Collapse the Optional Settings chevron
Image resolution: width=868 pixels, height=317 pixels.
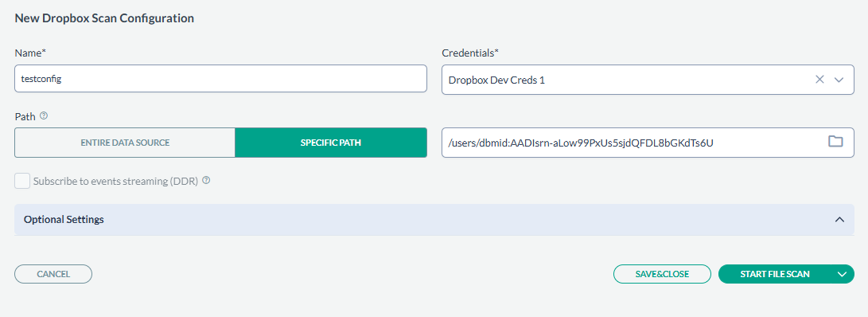coord(839,220)
